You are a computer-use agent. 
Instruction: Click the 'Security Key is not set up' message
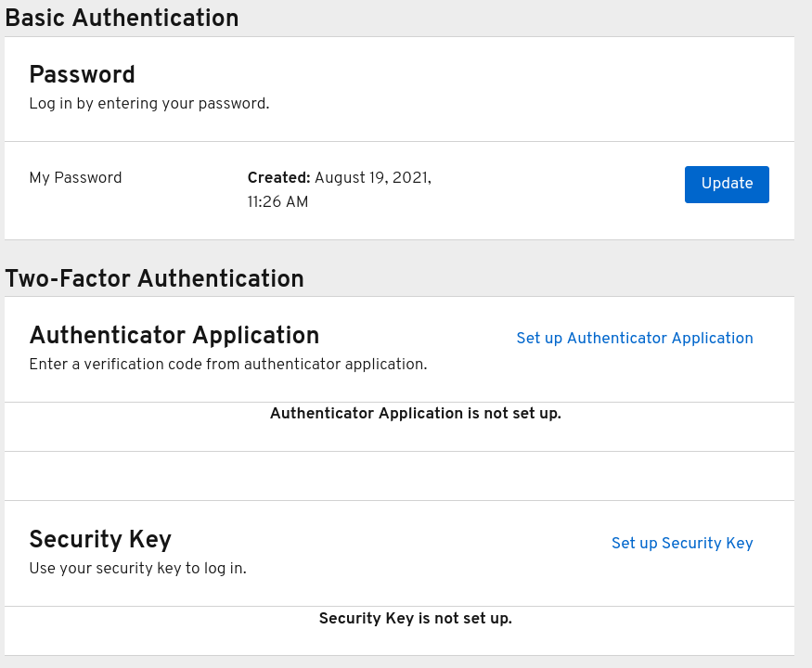pos(415,619)
